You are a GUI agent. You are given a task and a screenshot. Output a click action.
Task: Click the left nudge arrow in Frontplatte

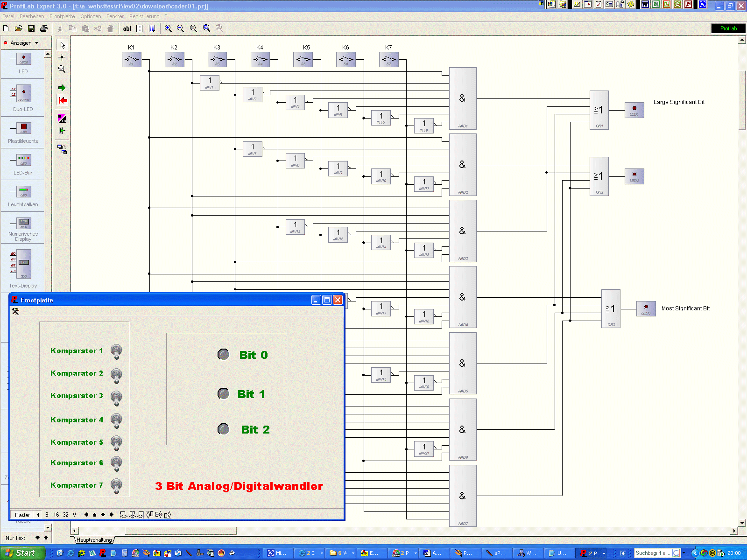point(86,515)
